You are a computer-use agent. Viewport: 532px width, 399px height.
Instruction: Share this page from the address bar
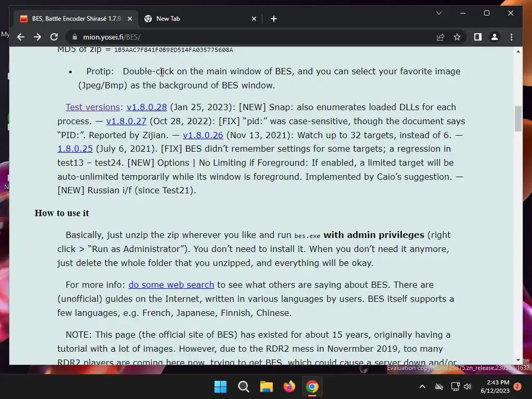tap(441, 37)
